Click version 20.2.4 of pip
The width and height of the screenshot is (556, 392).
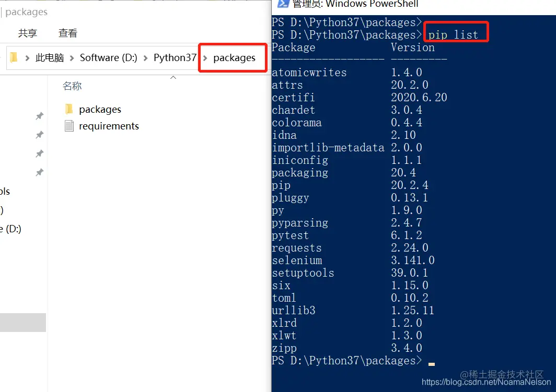(x=410, y=185)
